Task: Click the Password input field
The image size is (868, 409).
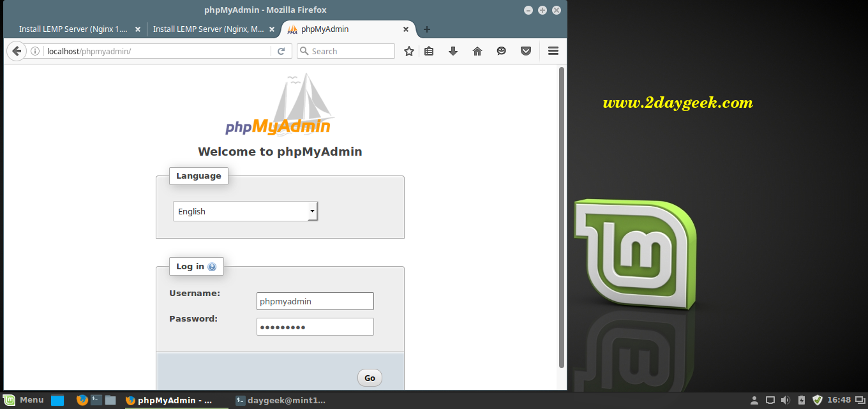Action: [x=315, y=327]
